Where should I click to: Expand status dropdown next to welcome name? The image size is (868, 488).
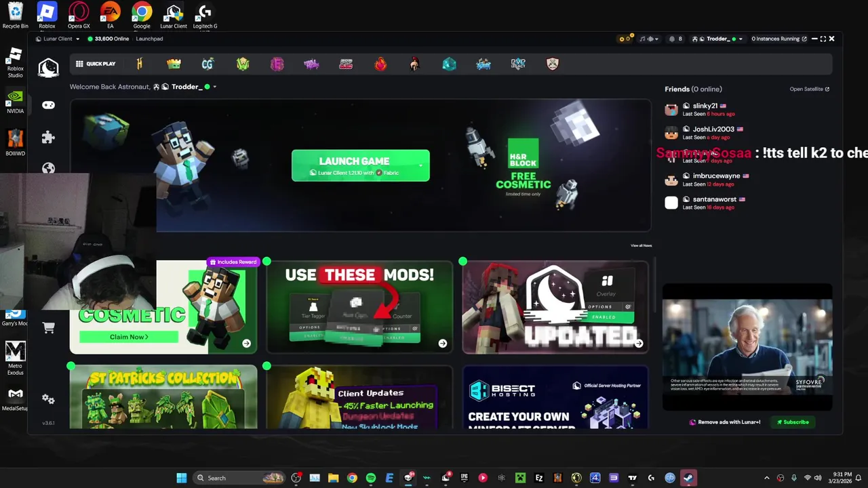214,87
